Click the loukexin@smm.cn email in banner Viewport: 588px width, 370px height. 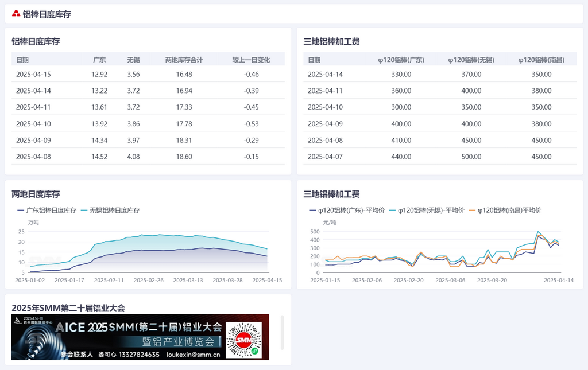(193, 355)
